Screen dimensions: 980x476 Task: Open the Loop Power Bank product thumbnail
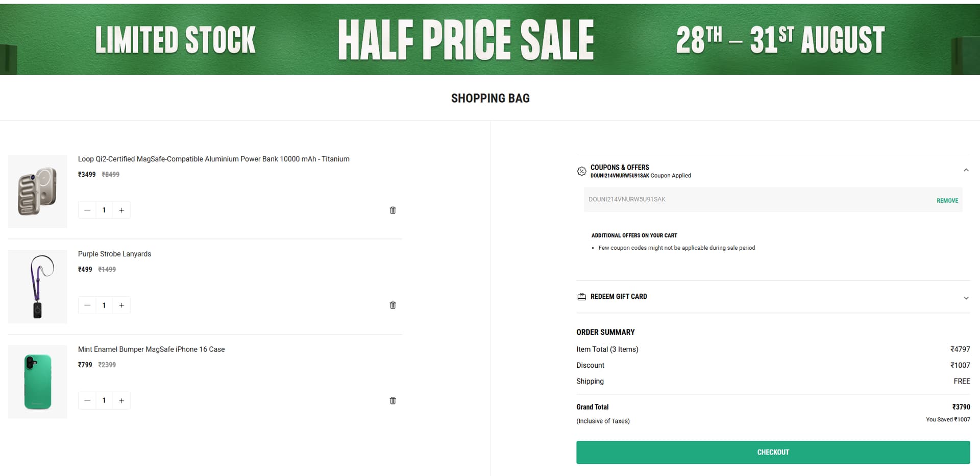(x=38, y=192)
